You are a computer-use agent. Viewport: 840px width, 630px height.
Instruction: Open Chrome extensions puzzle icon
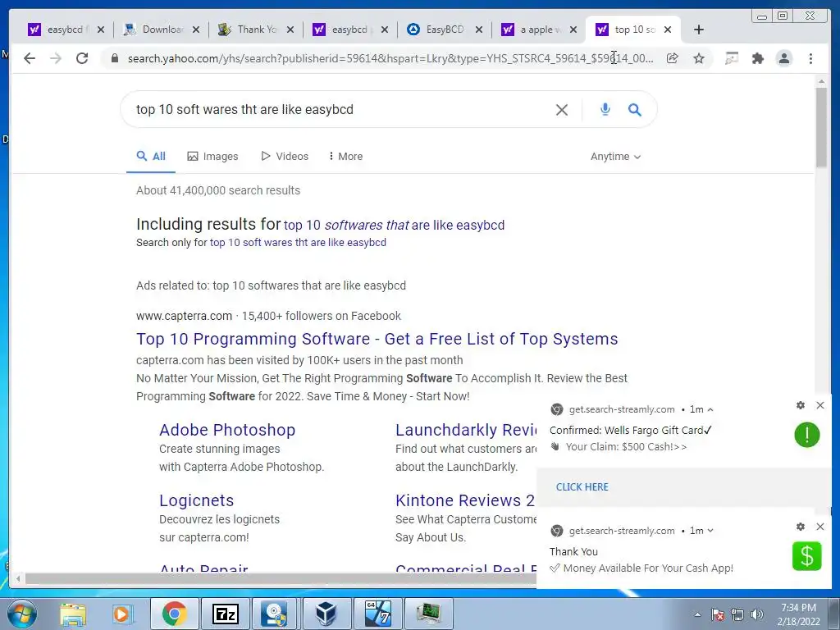coord(757,58)
